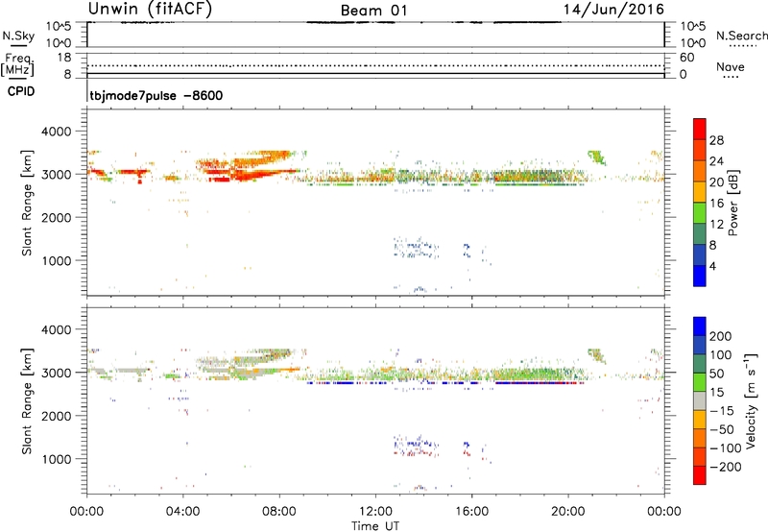Click the 'Time UT' axis title

375,526
